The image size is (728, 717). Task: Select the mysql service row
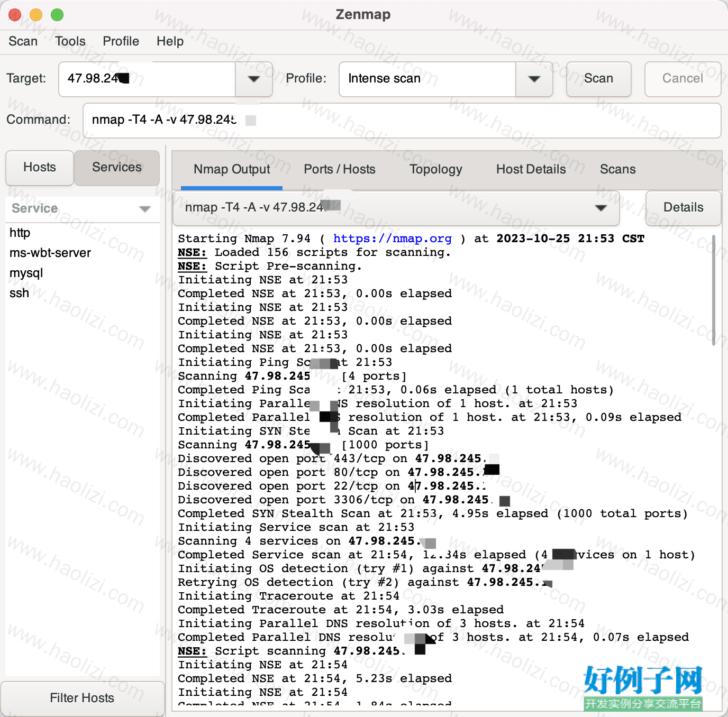tap(83, 273)
